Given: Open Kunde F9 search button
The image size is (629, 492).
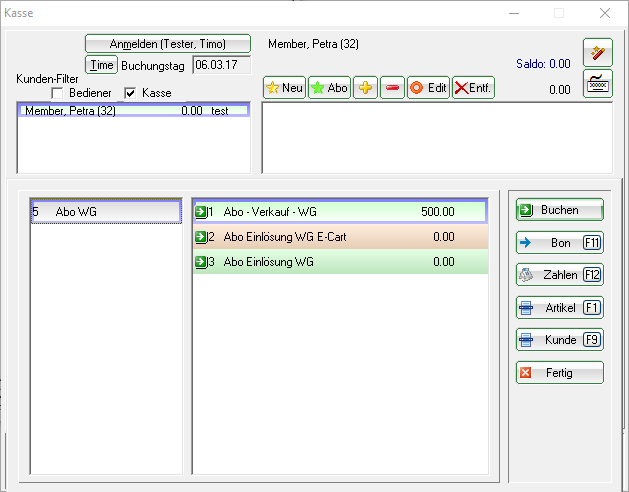Looking at the screenshot, I should pyautogui.click(x=560, y=340).
